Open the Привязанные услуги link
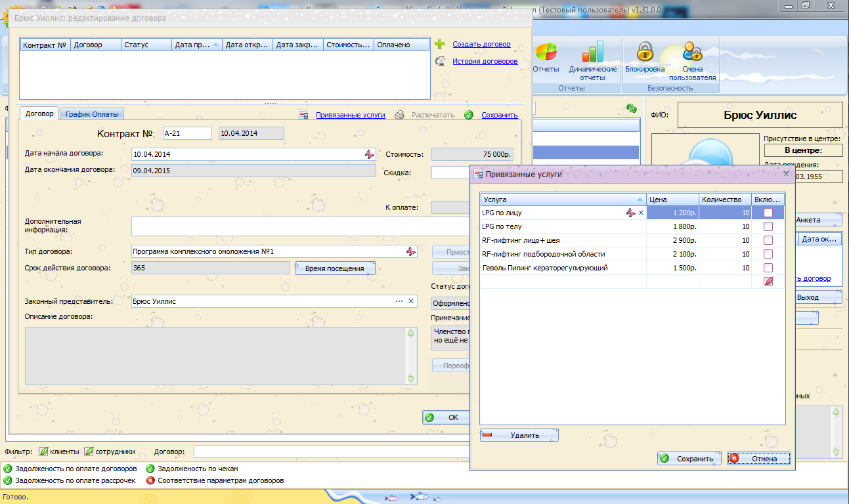Image resolution: width=849 pixels, height=504 pixels. (350, 115)
